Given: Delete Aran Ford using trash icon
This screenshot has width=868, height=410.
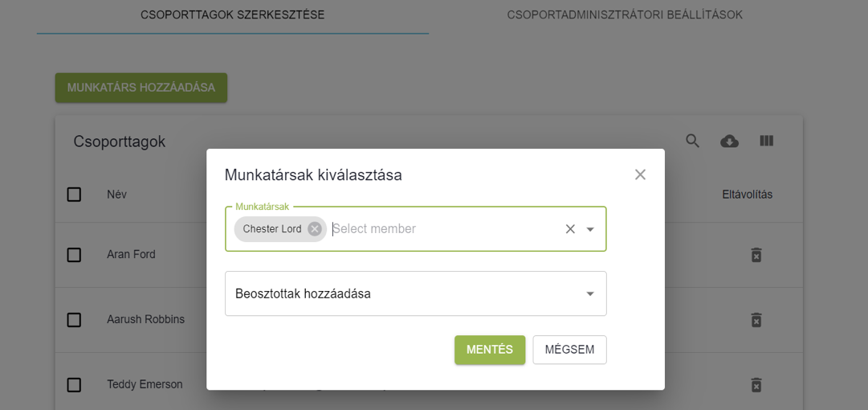Looking at the screenshot, I should [x=756, y=255].
